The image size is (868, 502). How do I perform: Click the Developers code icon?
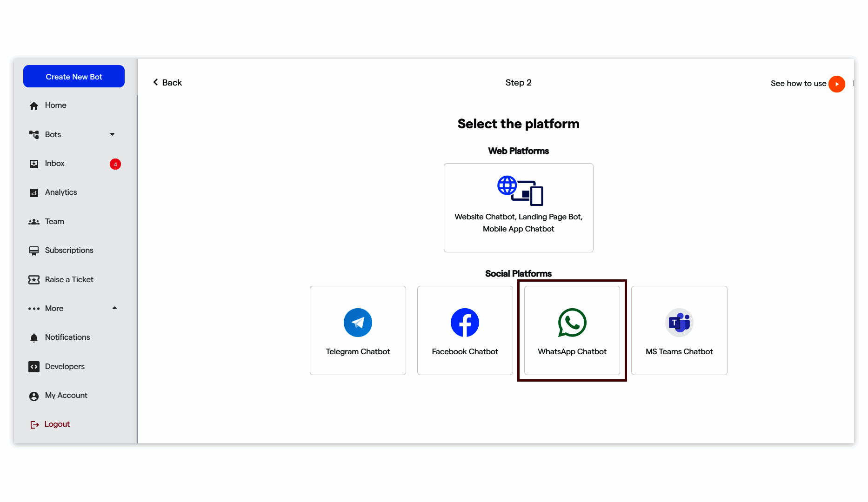coord(34,367)
